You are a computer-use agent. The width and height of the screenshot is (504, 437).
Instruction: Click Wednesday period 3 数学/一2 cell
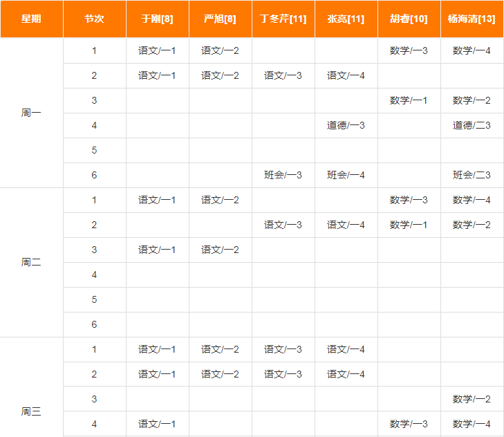(472, 400)
